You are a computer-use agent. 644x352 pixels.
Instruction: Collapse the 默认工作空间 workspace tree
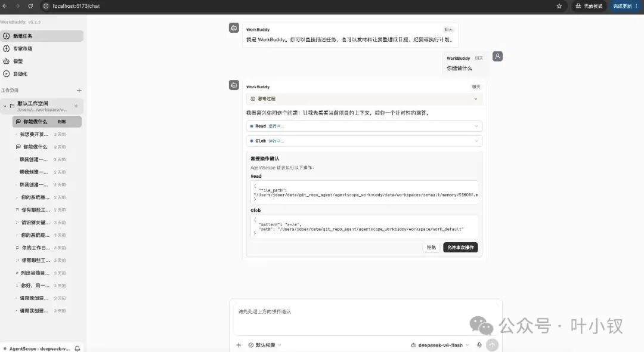(x=5, y=106)
